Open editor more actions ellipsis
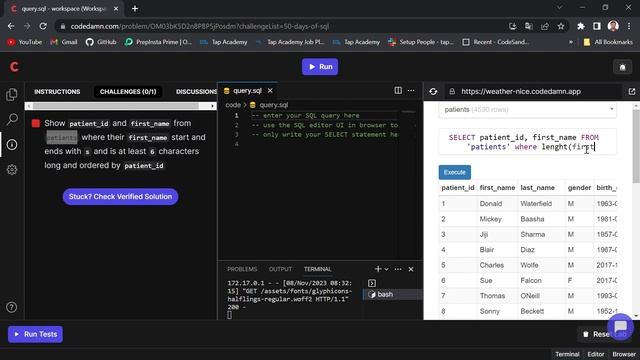The image size is (640, 360). (x=411, y=90)
